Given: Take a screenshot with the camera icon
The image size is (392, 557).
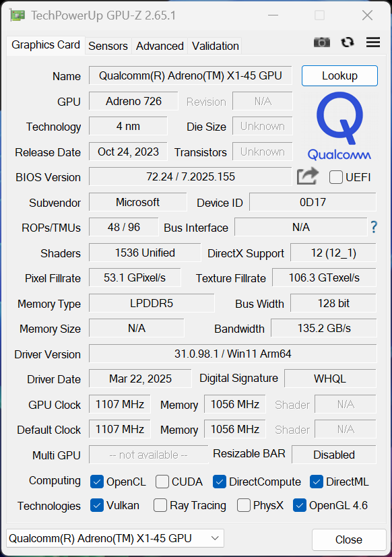Looking at the screenshot, I should (x=322, y=42).
